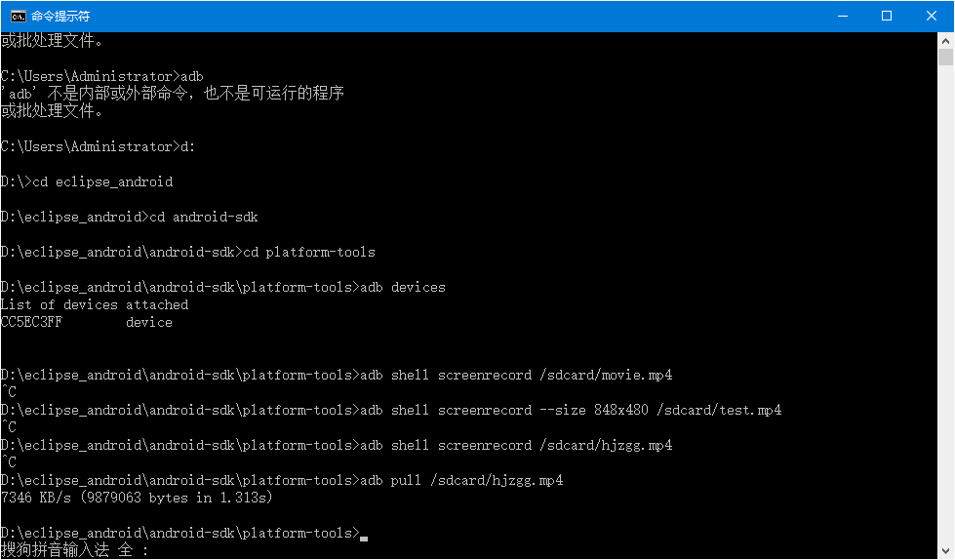The image size is (955, 560).
Task: Click the 搜狗拼音输入法 status line
Action: point(74,550)
